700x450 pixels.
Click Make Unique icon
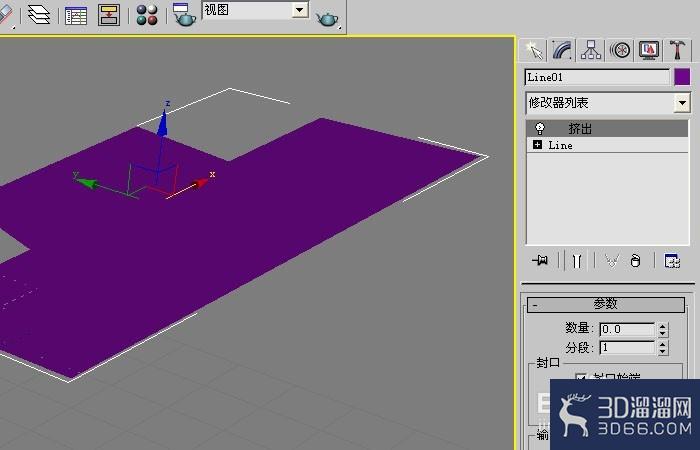coord(612,260)
